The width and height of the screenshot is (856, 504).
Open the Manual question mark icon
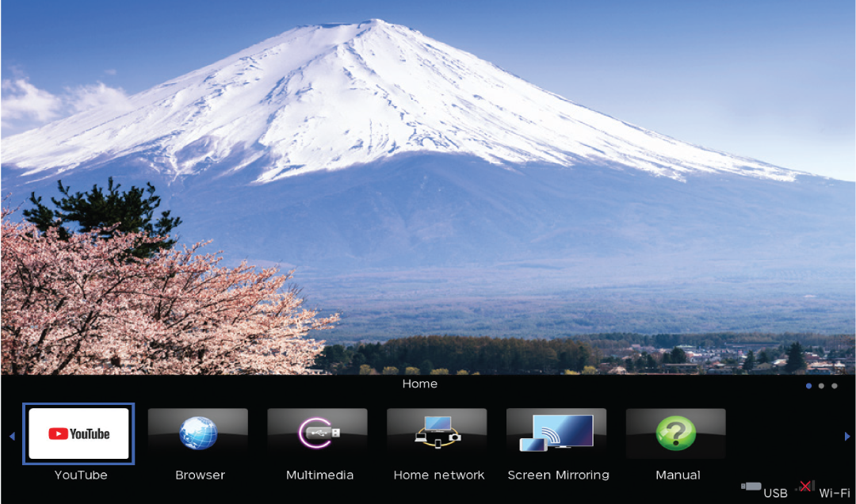(x=676, y=433)
